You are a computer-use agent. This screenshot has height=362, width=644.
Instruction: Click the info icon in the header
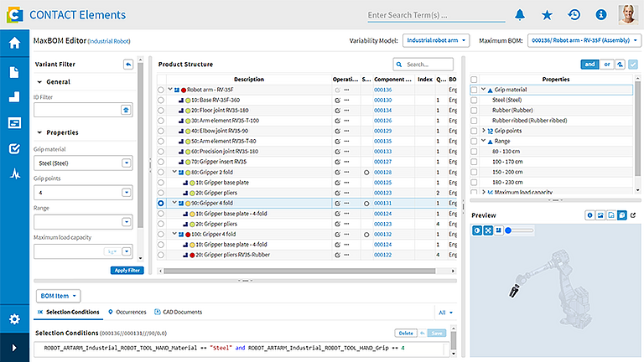click(x=601, y=15)
